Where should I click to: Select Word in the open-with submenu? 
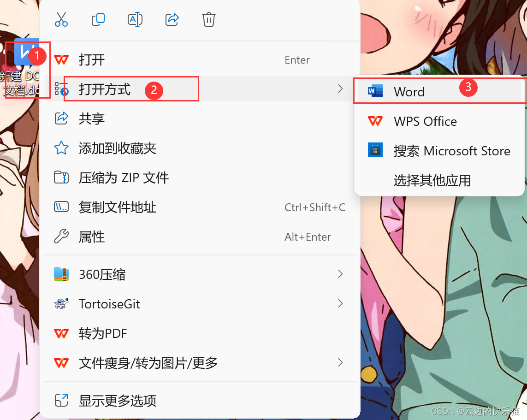(x=439, y=91)
